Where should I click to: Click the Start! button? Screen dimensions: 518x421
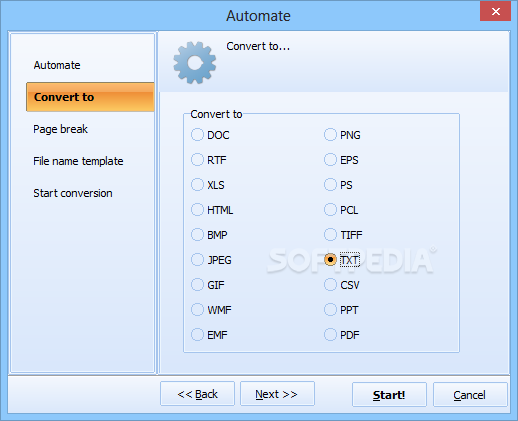389,395
